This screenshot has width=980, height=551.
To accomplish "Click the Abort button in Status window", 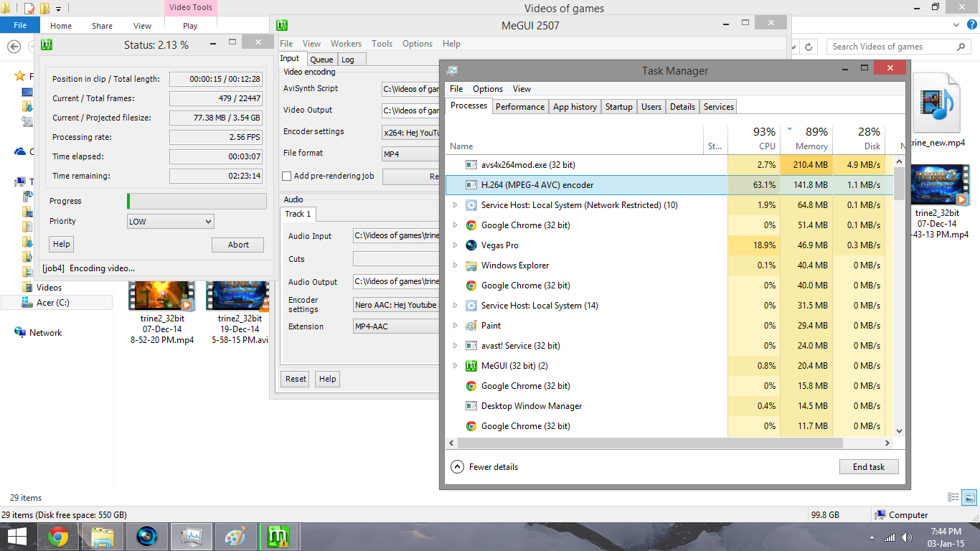I will coord(238,245).
